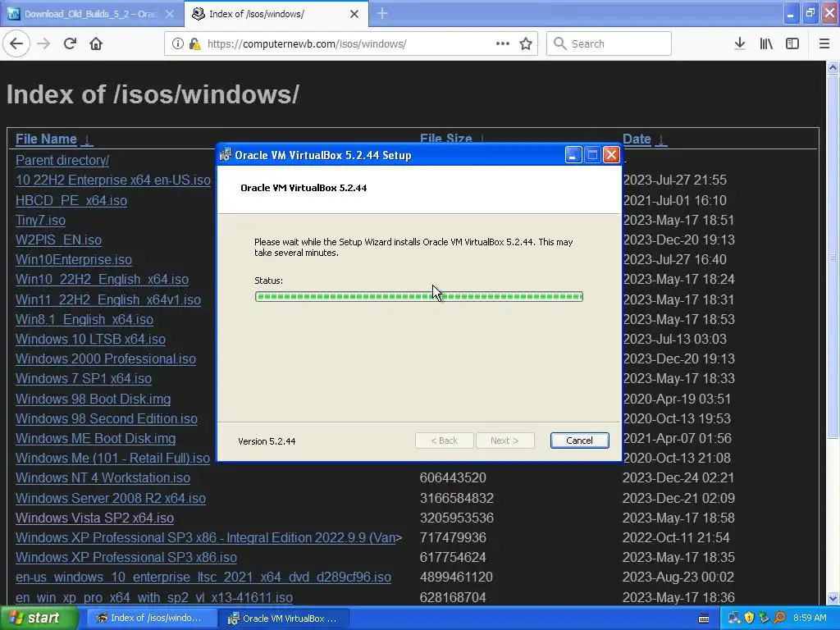Viewport: 840px width, 630px height.
Task: Minimize the VirtualBox Setup dialog
Action: (573, 155)
